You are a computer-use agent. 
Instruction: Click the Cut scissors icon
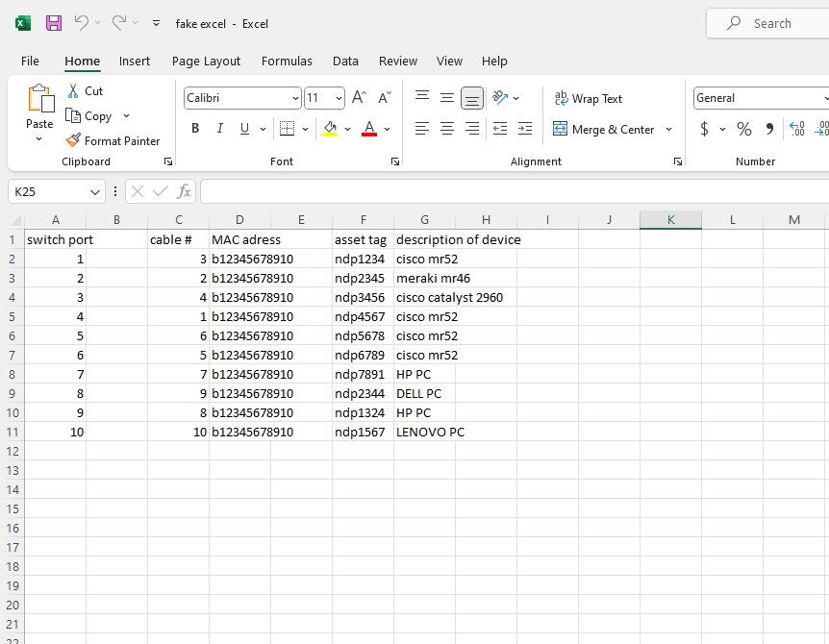click(73, 90)
